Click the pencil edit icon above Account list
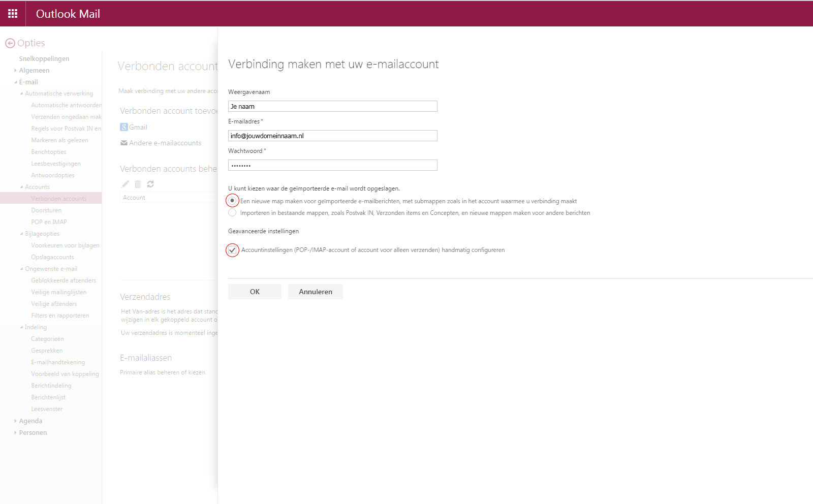The width and height of the screenshot is (813, 504). point(125,184)
